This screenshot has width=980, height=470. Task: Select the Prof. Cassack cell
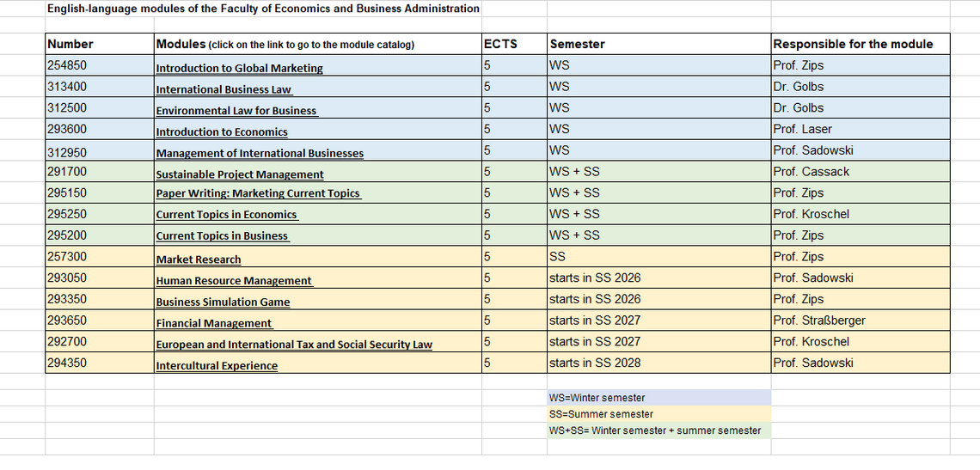[861, 172]
